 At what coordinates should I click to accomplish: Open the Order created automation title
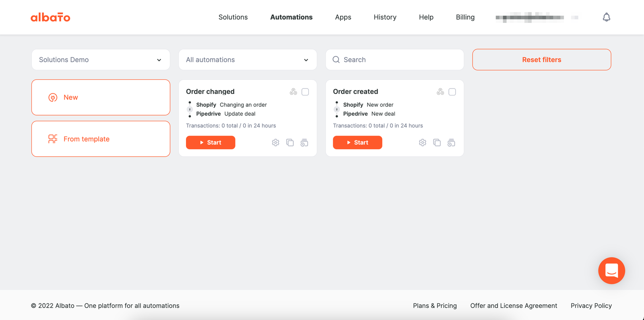click(355, 91)
